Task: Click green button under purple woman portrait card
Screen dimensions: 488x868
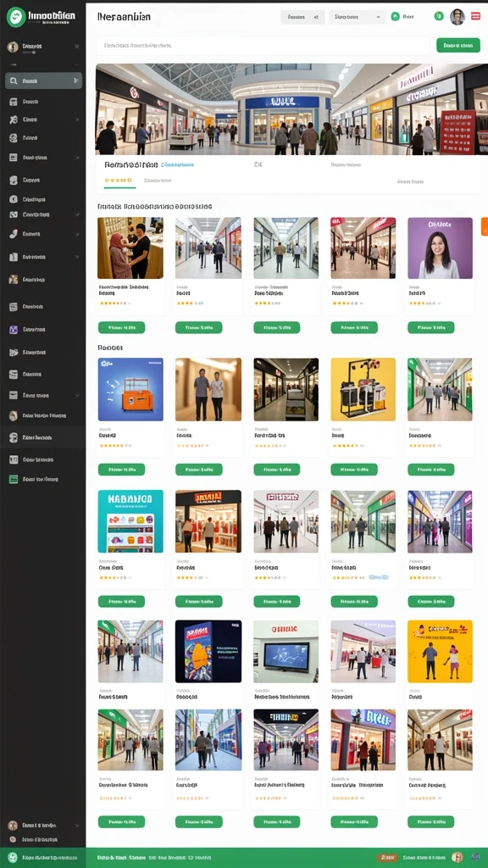Action: point(431,328)
